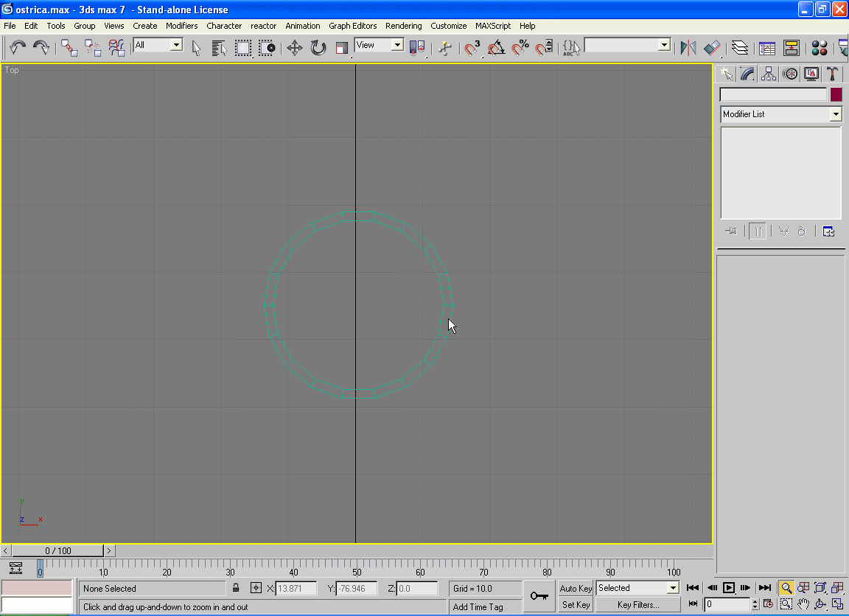Open the Modifier List dropdown
849x616 pixels.
[835, 114]
